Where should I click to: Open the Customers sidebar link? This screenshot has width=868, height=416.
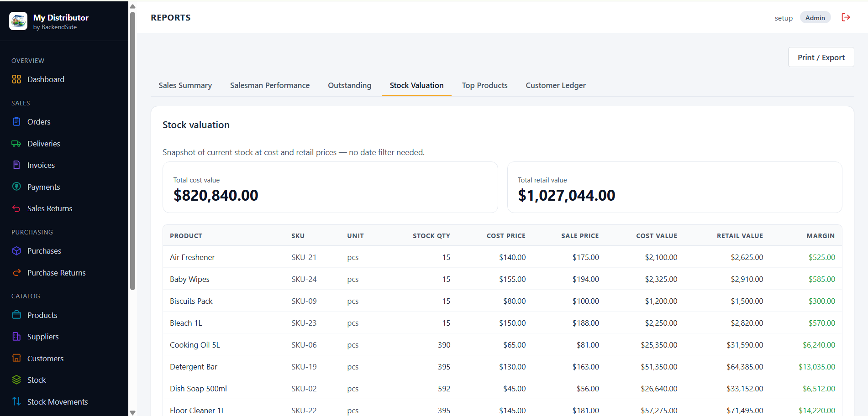46,359
